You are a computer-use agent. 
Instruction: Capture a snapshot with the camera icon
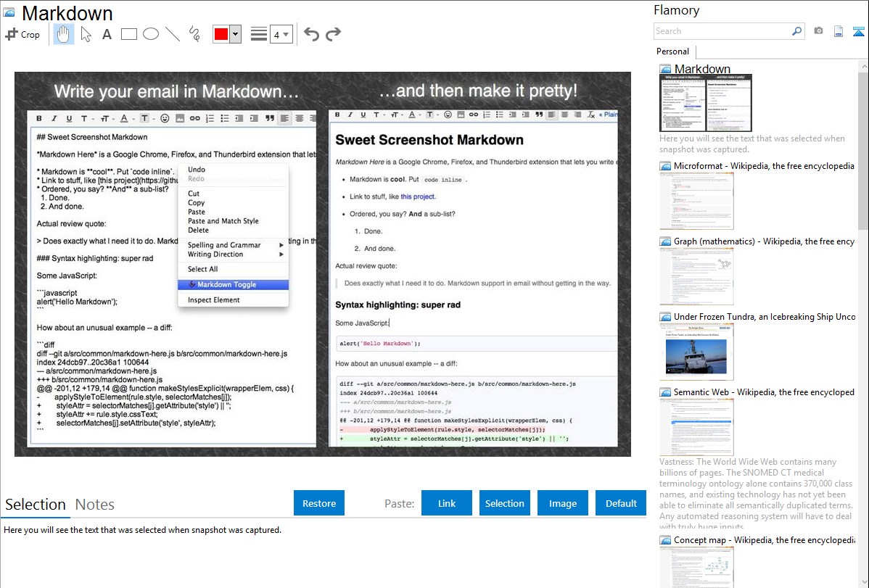(818, 31)
